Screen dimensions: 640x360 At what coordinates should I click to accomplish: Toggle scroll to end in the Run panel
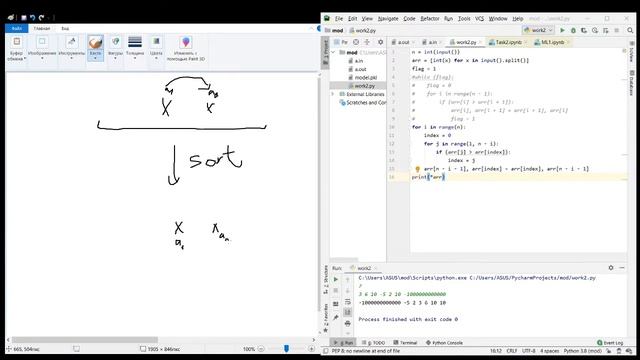coord(347,312)
